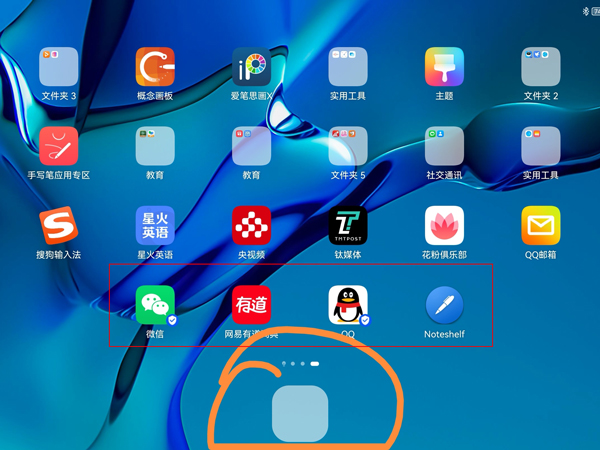
Task: Open 手写笔应用专区 stylus app zone
Action: click(59, 146)
